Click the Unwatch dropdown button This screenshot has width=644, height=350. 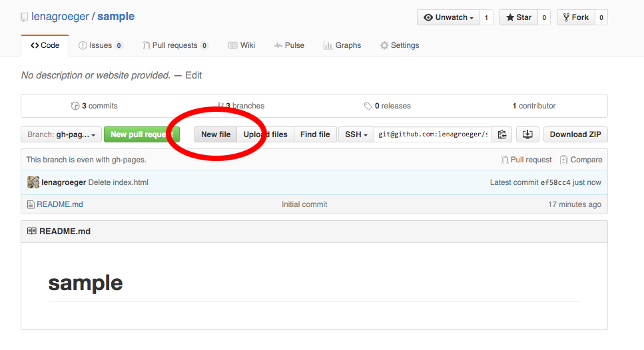pyautogui.click(x=448, y=17)
